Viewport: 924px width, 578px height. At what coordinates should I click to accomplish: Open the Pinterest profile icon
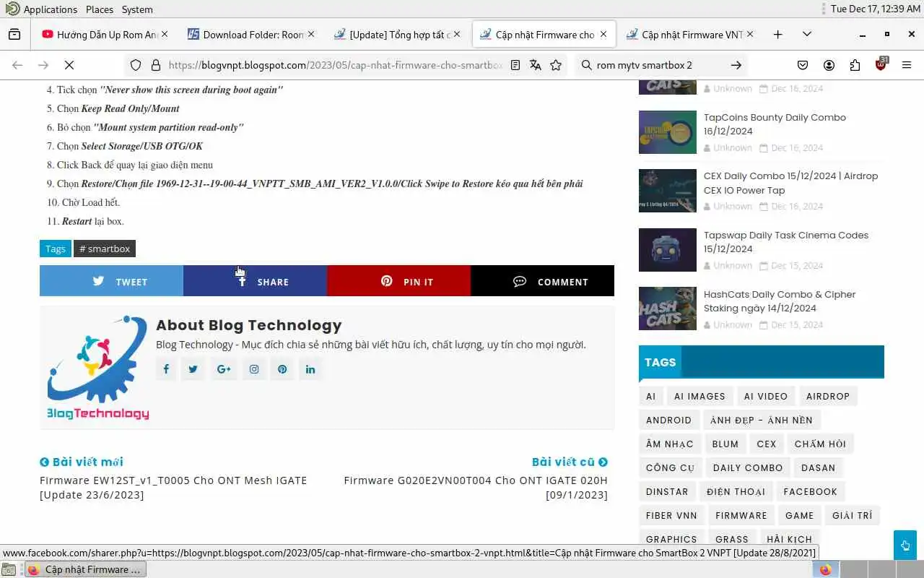[282, 369]
